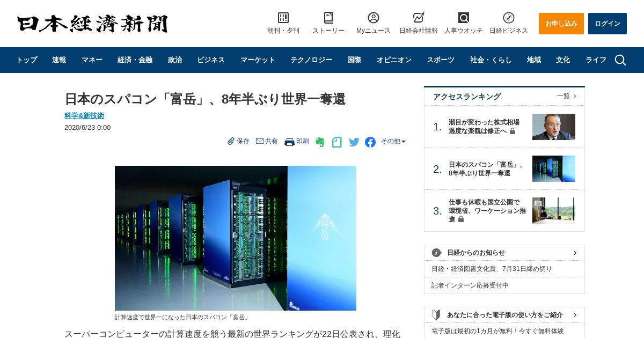Expand あなたに合った電子版の使い方 chevron
The height and width of the screenshot is (338, 644).
[575, 315]
